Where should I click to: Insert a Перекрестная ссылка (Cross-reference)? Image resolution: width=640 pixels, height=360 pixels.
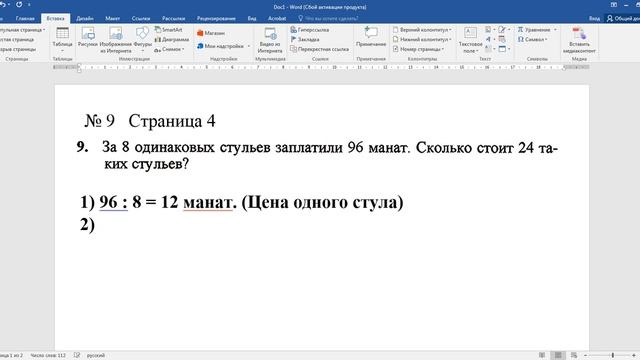(320, 49)
